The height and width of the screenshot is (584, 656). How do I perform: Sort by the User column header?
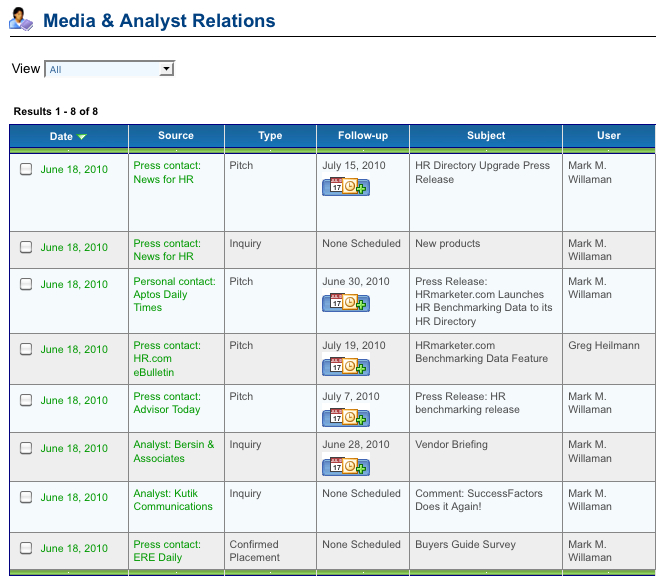609,136
